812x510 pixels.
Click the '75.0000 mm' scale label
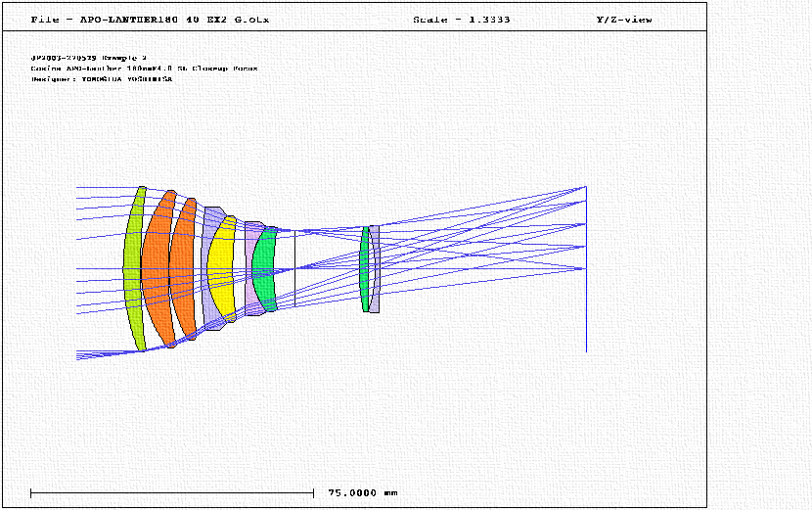pos(363,493)
